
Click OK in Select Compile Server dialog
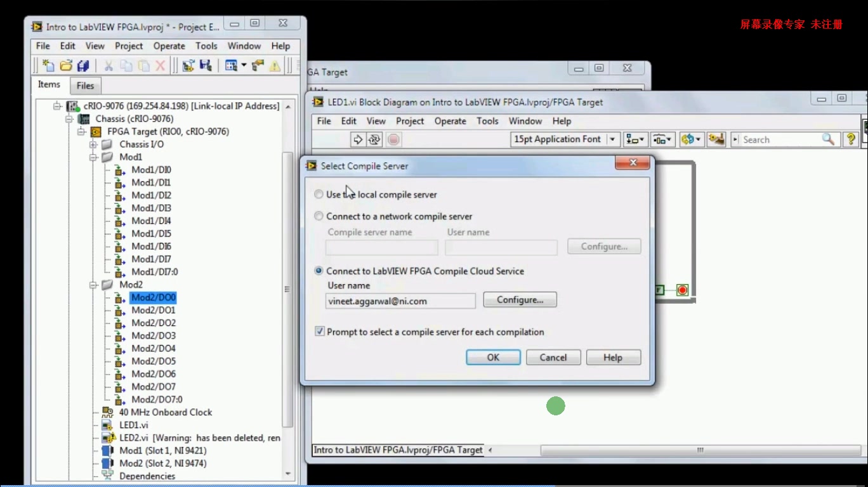pyautogui.click(x=493, y=358)
